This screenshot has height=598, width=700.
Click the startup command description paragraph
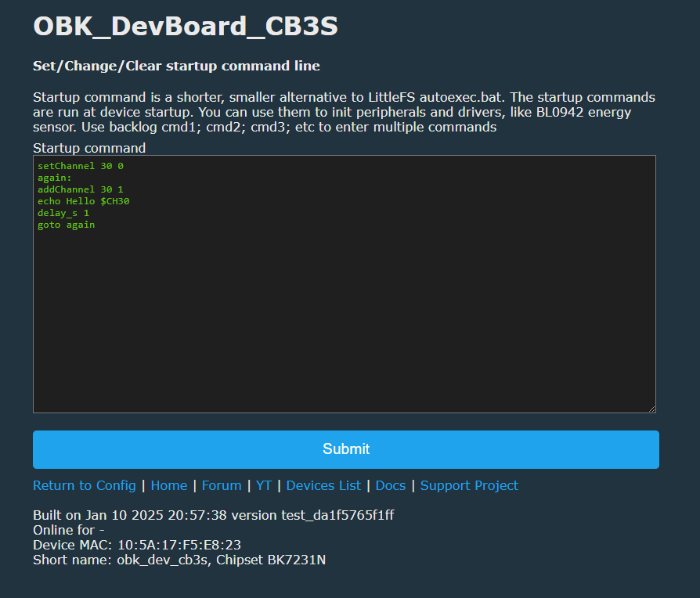click(345, 112)
